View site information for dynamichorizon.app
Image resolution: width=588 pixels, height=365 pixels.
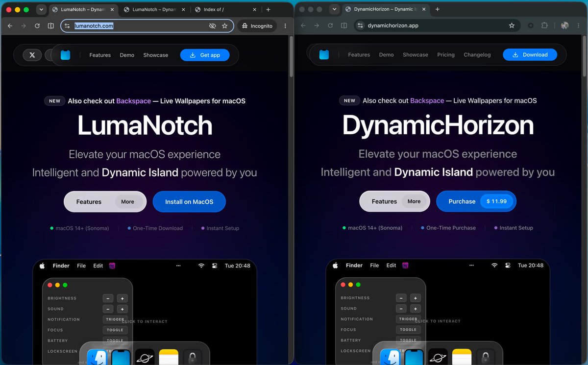[360, 25]
